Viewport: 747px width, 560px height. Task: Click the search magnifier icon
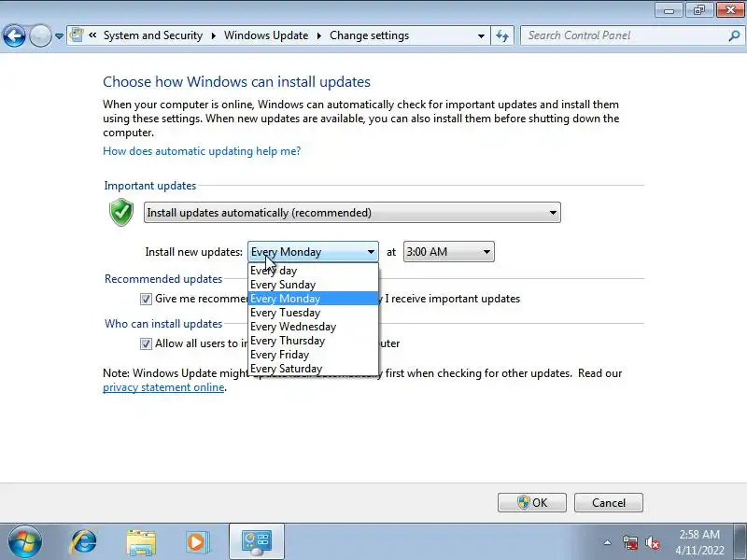(734, 35)
